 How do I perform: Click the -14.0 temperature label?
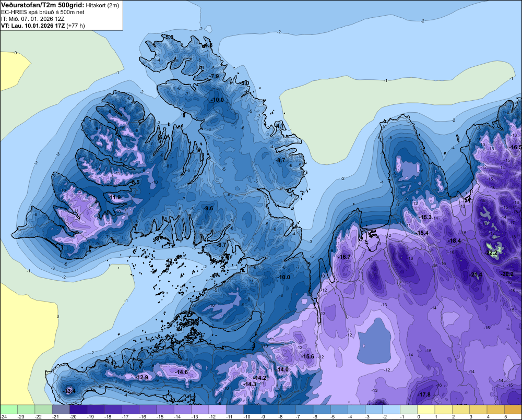click(282, 369)
